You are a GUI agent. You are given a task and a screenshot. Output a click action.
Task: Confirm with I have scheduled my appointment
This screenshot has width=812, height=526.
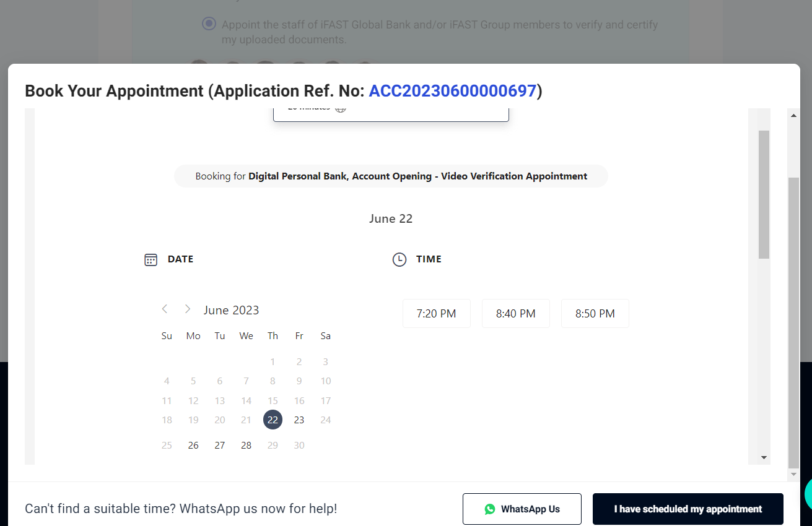(x=688, y=509)
